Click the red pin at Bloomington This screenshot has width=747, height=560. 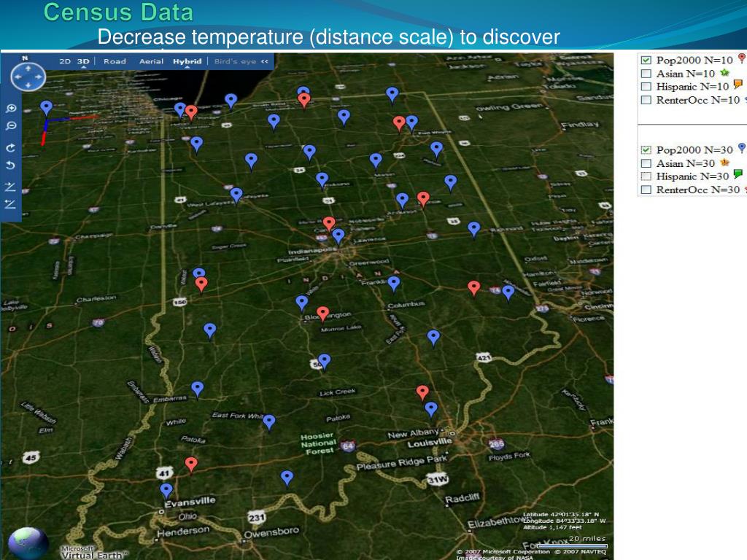click(322, 314)
